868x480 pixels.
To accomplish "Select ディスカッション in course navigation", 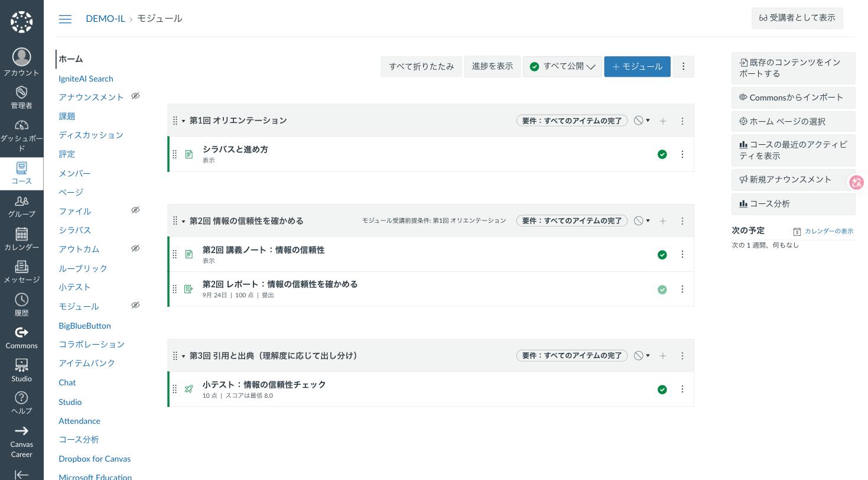I will [x=91, y=135].
